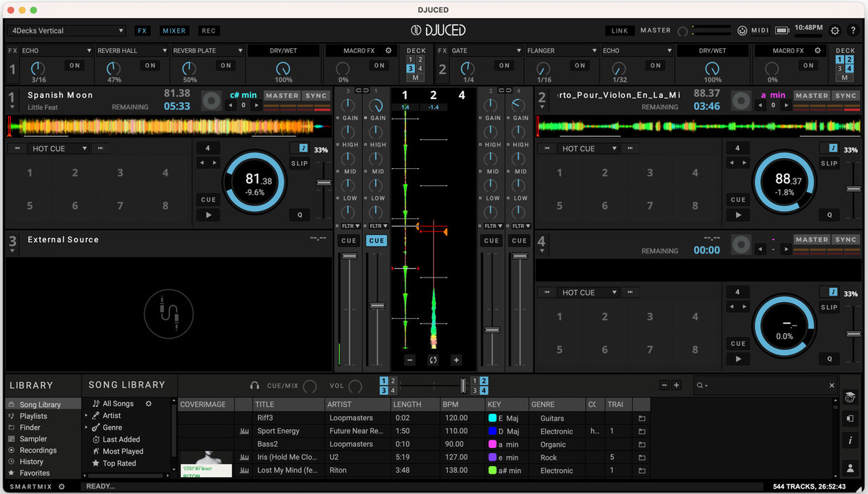
Task: Click CUE button on deck 1
Action: 208,199
